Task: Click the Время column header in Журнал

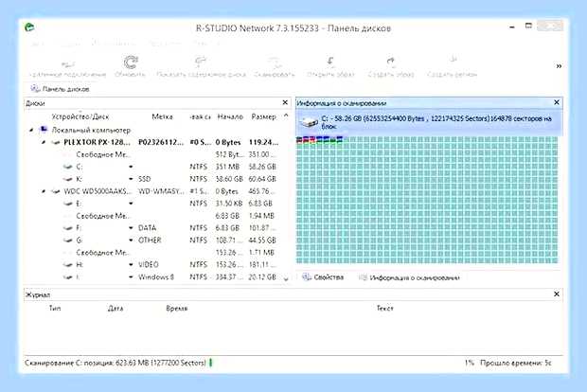Action: (177, 308)
